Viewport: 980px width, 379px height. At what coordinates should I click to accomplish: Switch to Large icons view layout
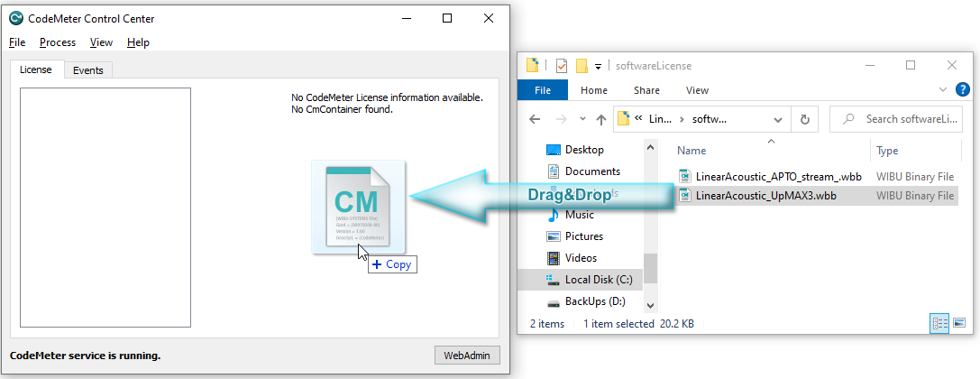958,323
